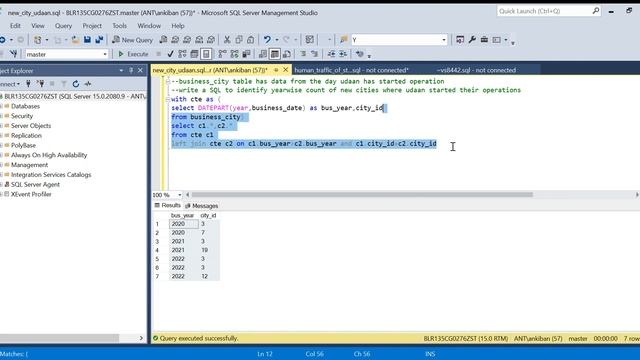Open Activity Monitor icon in Object Explorer
This screenshot has width=640, height=360.
(88, 84)
